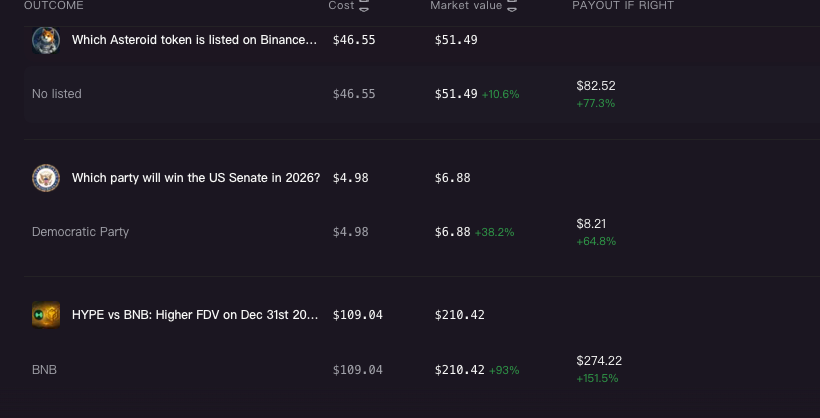Click the OUTCOME column header

pos(53,6)
